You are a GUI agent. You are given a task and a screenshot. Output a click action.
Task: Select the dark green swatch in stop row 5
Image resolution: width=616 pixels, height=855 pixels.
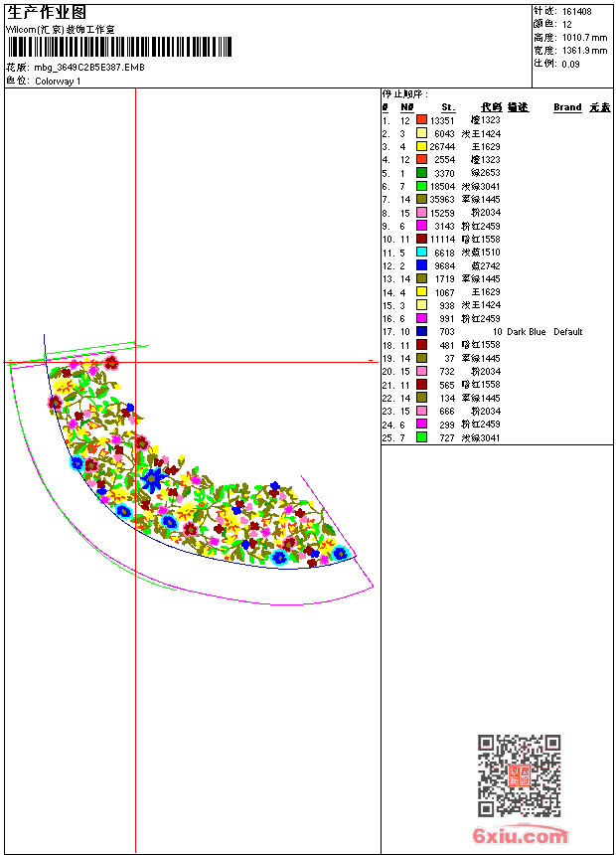pyautogui.click(x=421, y=173)
